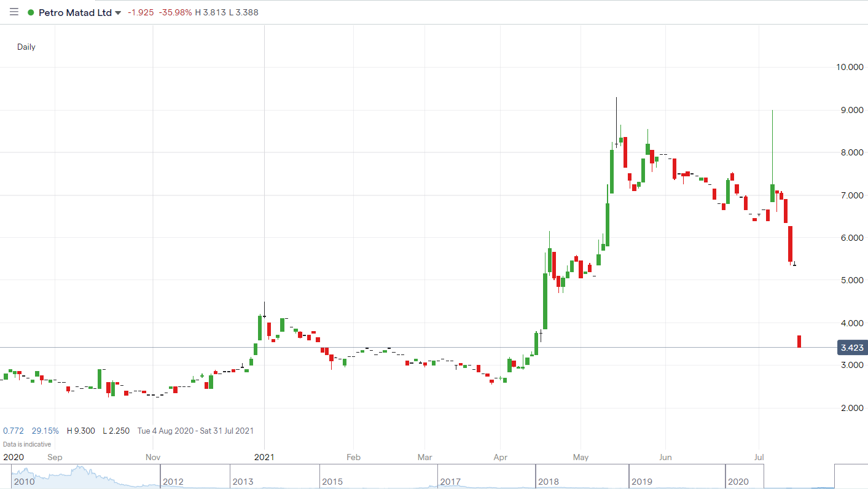The width and height of the screenshot is (868, 489).
Task: Click the 3.423 current price label
Action: click(851, 348)
